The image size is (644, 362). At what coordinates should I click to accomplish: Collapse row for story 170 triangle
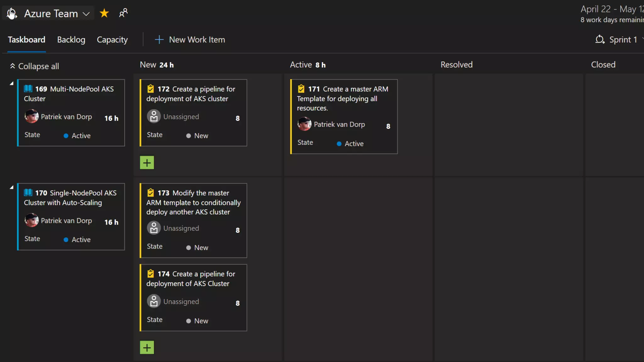tap(12, 187)
